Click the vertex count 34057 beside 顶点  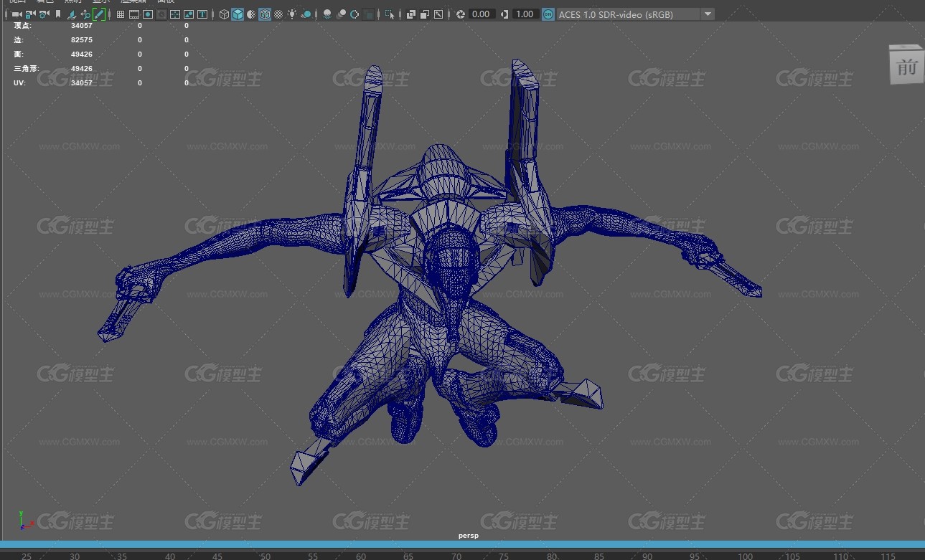(x=81, y=26)
